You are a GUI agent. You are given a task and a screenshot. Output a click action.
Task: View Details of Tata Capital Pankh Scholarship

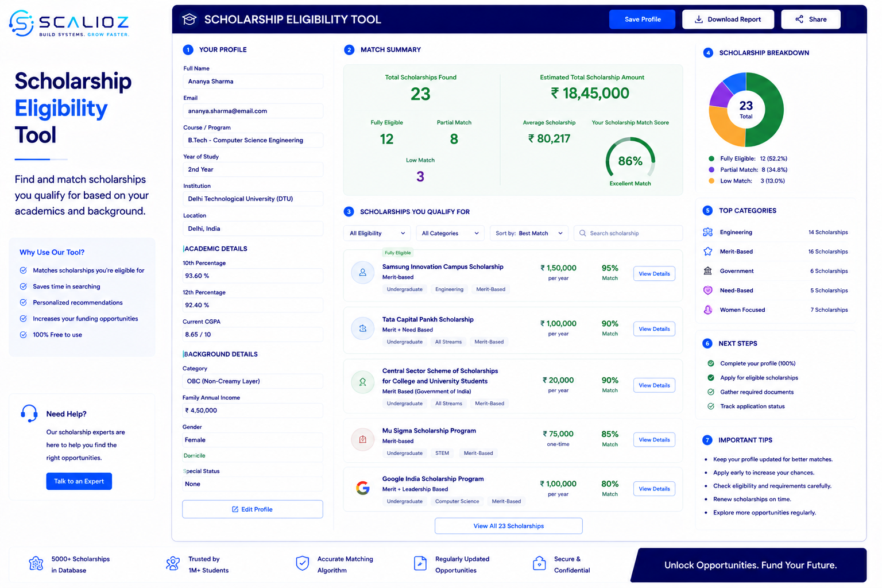pyautogui.click(x=654, y=329)
